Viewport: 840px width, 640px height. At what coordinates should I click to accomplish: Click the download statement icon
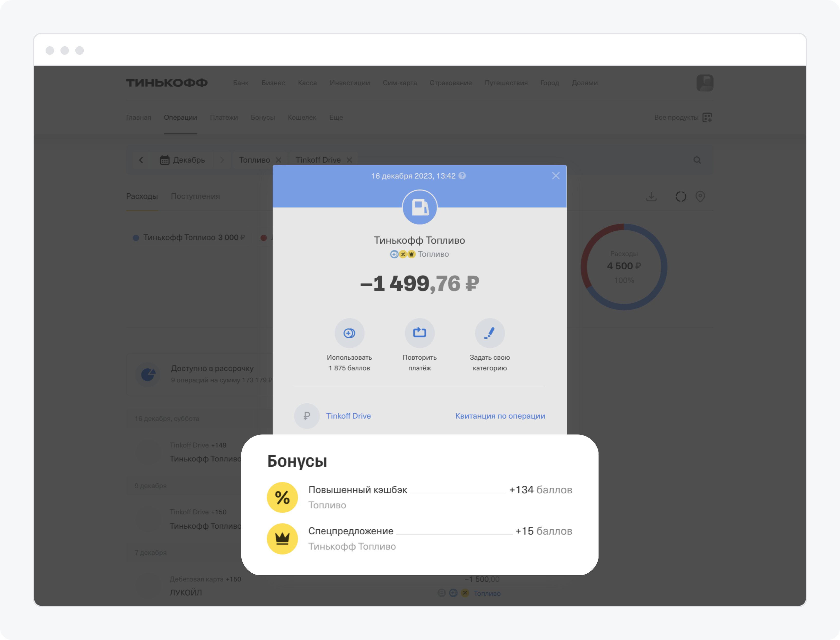pos(651,197)
